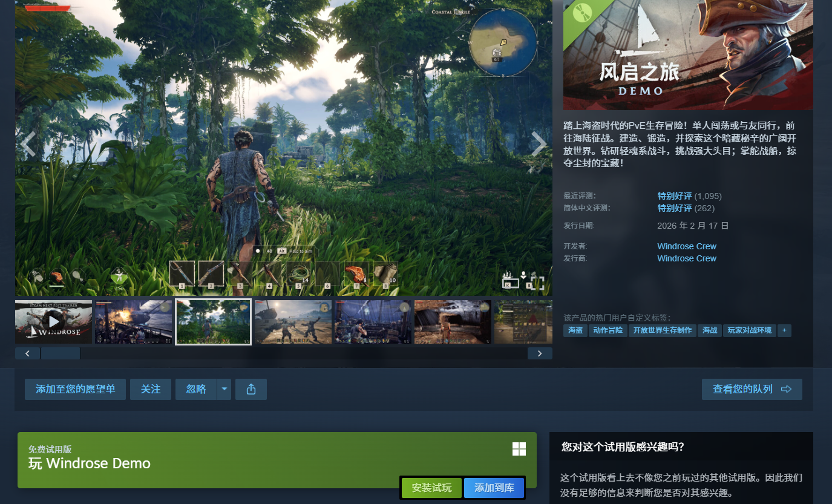Select the 玩家对战环境 tag
Screen dimensions: 832x504
(x=749, y=330)
